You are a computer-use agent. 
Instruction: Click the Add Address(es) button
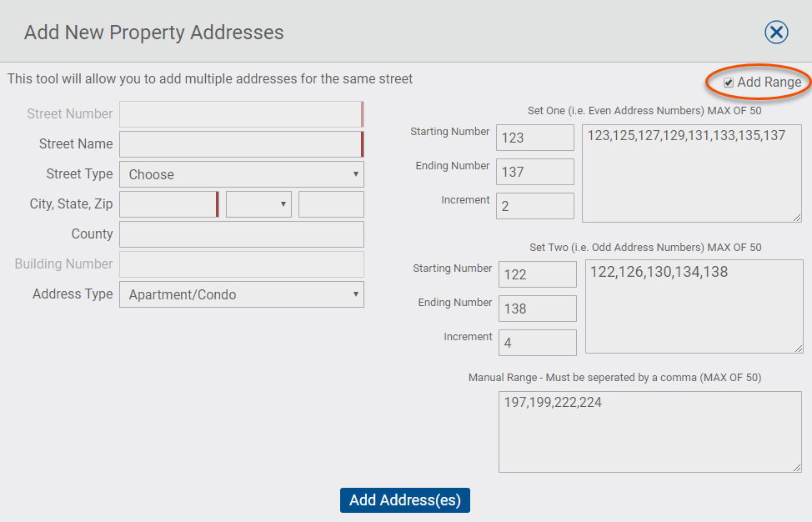405,500
